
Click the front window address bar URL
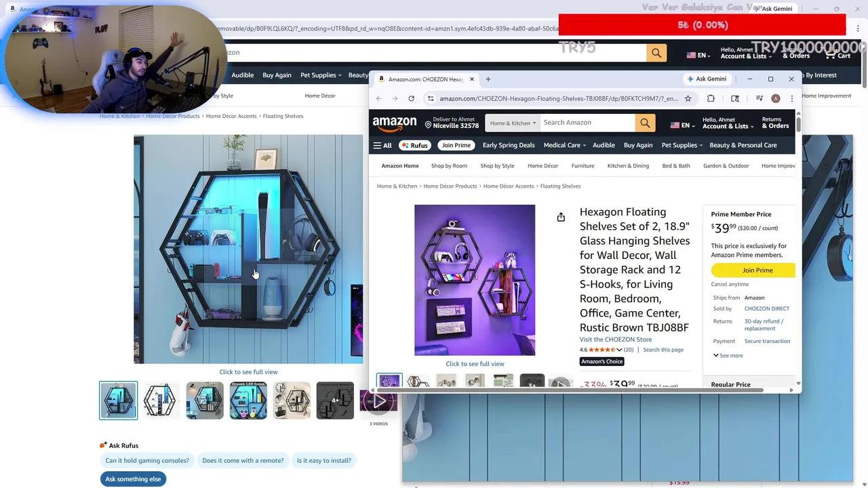[x=559, y=98]
